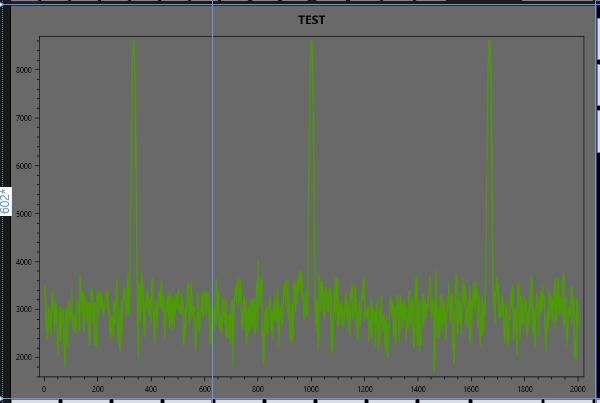
Task: Click the 1800 X-axis label
Action: (x=525, y=389)
